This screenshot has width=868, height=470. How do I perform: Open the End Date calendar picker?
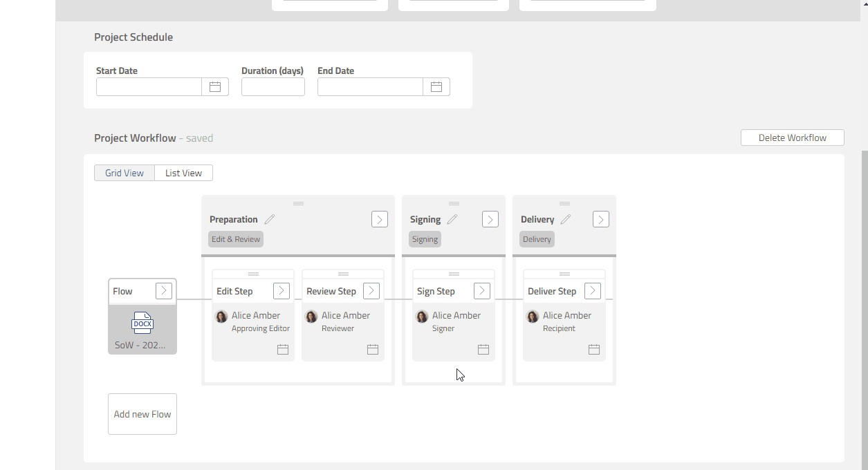[x=436, y=87]
